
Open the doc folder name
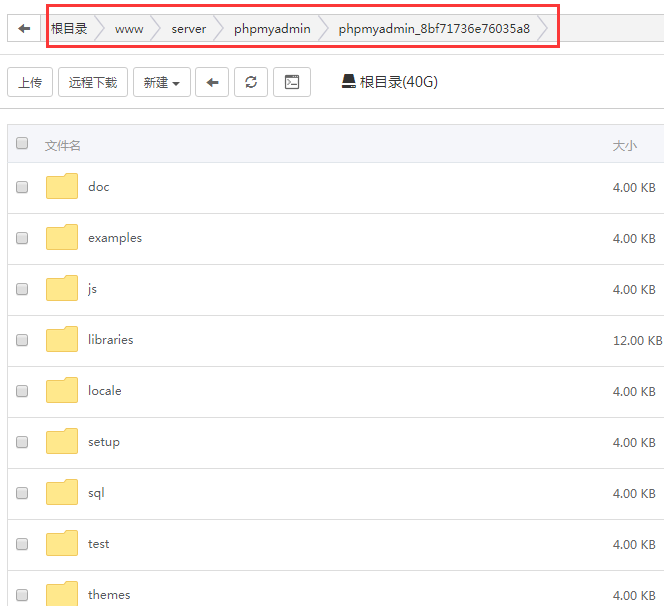pyautogui.click(x=99, y=187)
